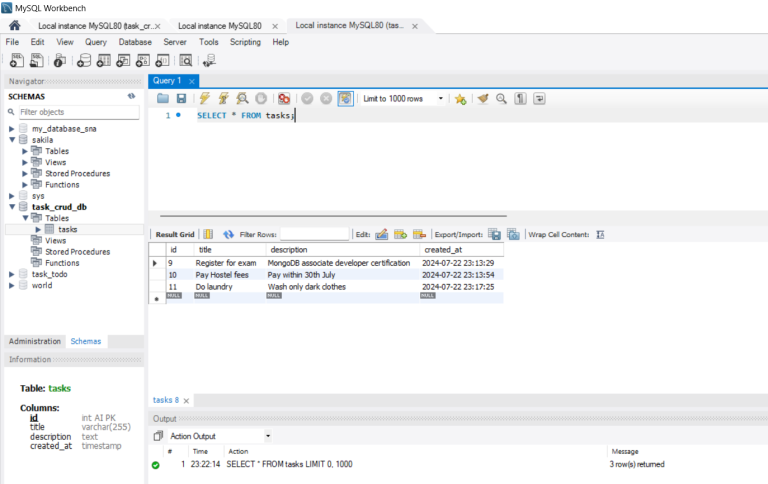Image resolution: width=768 pixels, height=484 pixels.
Task: Toggle autocommit mode button in query toolbar
Action: [345, 99]
